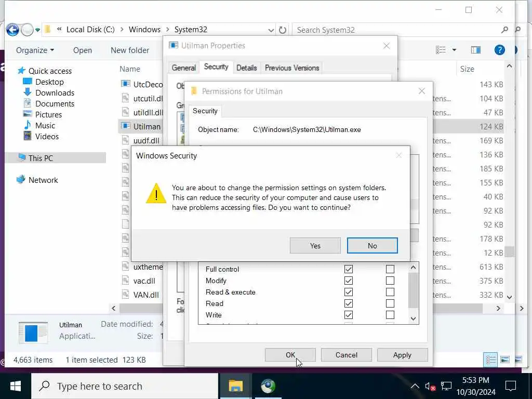
Task: Open the recent locations dropdown arrow
Action: pos(37,30)
